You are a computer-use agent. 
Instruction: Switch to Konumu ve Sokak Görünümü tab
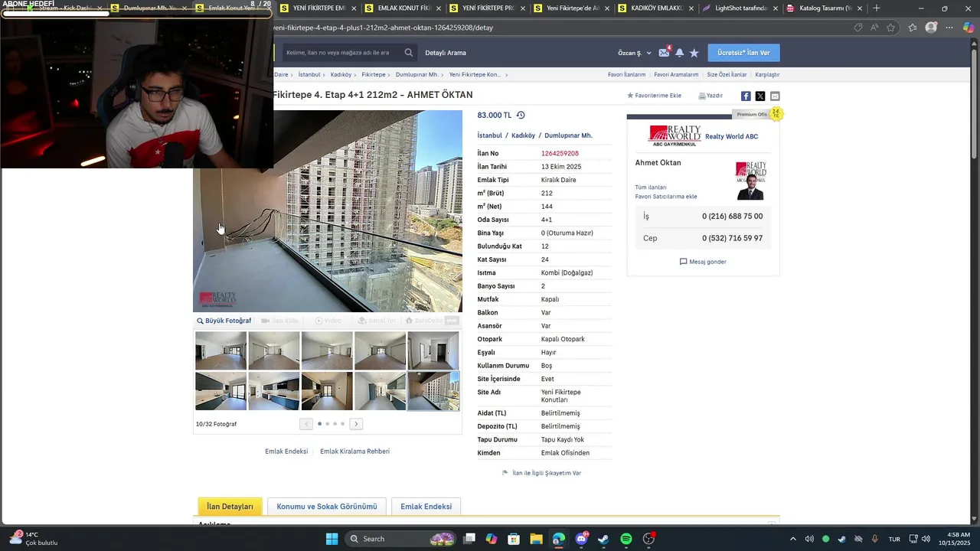(327, 507)
